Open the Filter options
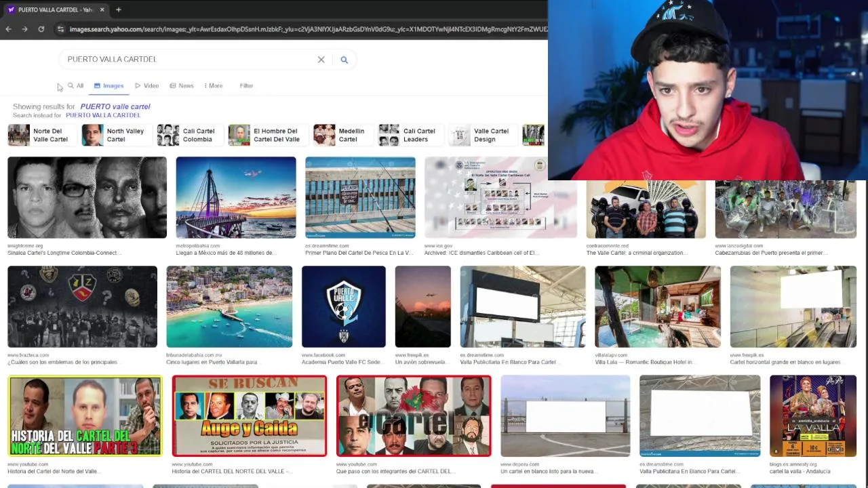 coord(246,85)
